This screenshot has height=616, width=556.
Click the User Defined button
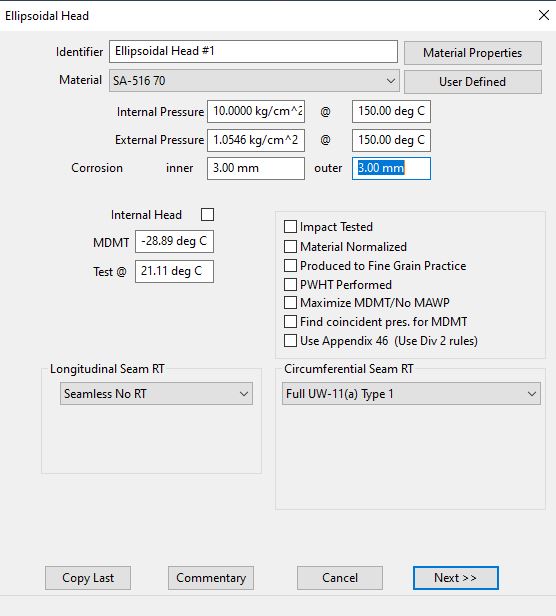(473, 82)
